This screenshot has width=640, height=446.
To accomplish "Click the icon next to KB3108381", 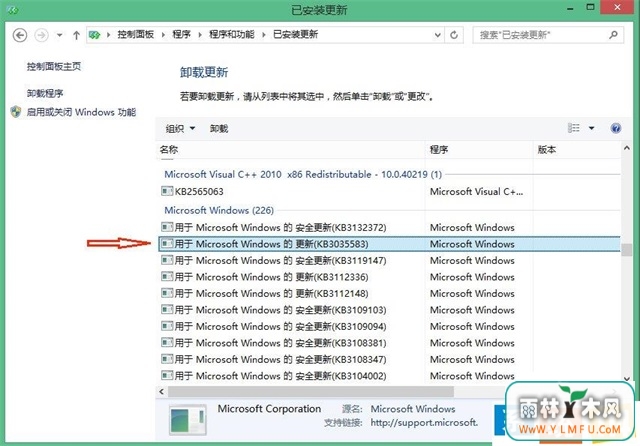I will pos(167,342).
